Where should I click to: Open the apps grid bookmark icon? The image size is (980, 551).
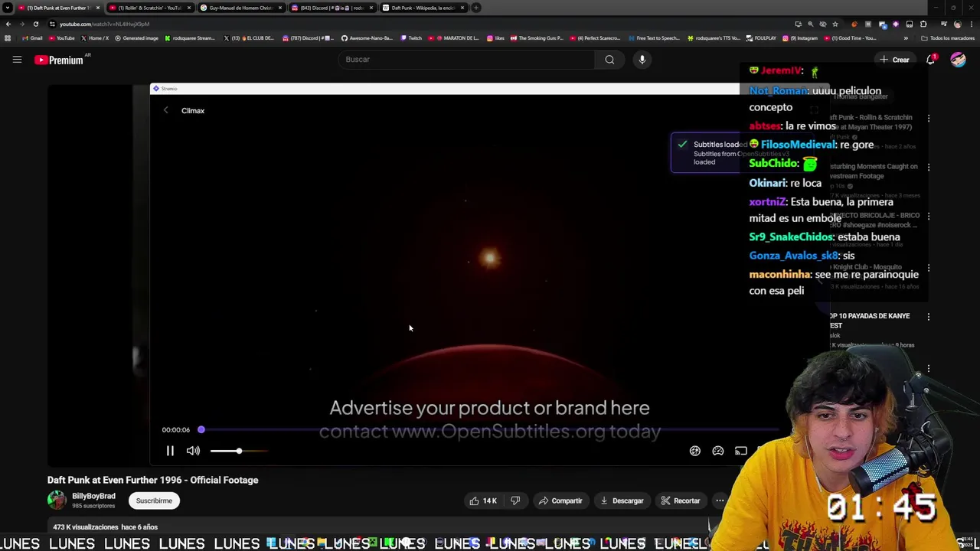click(8, 38)
